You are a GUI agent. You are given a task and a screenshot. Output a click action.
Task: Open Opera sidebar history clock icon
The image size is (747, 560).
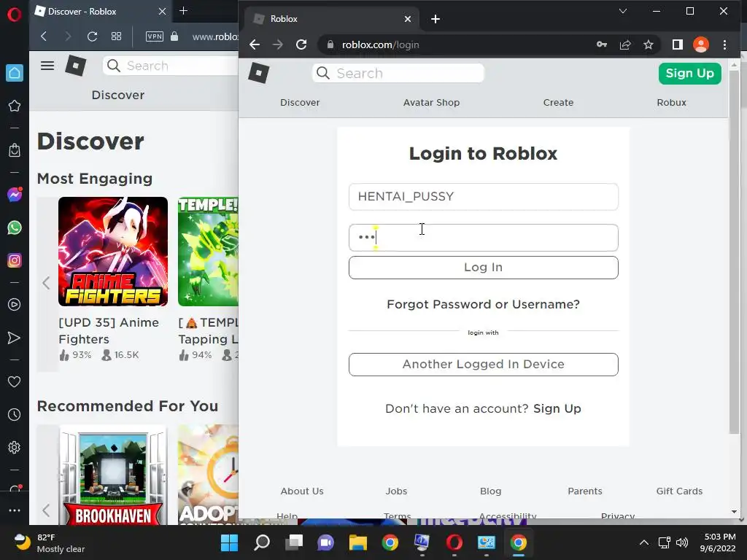15,414
